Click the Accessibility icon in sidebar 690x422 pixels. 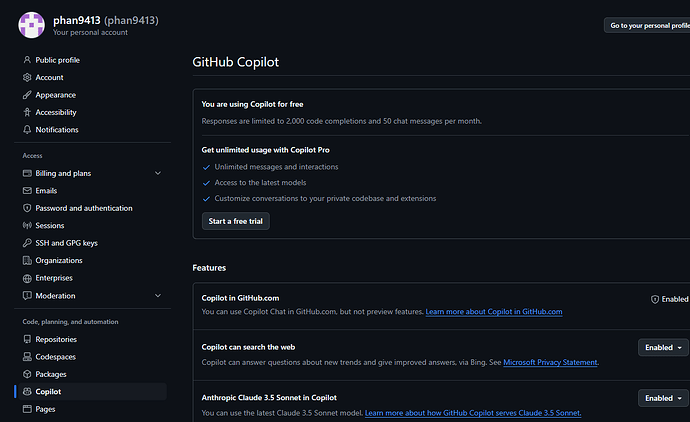[x=27, y=113]
